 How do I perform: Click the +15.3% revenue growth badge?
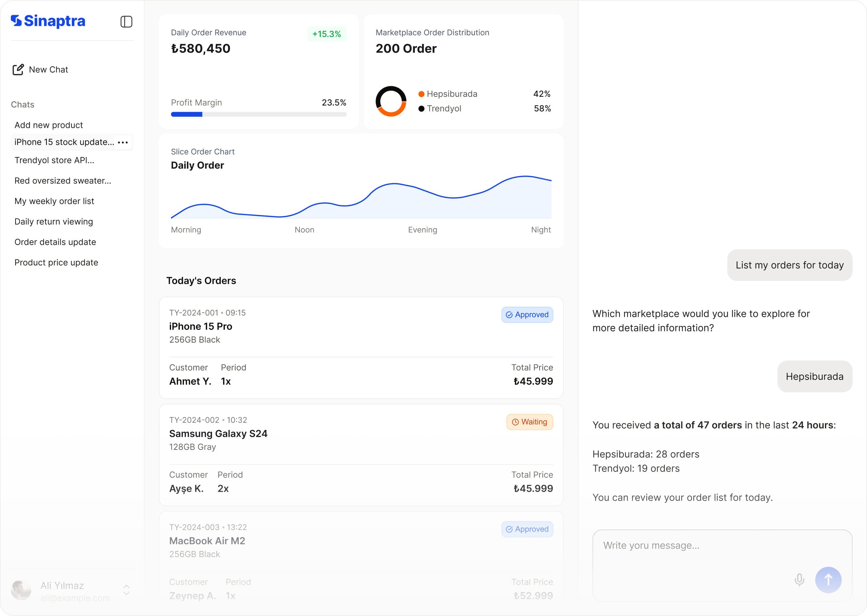tap(327, 34)
